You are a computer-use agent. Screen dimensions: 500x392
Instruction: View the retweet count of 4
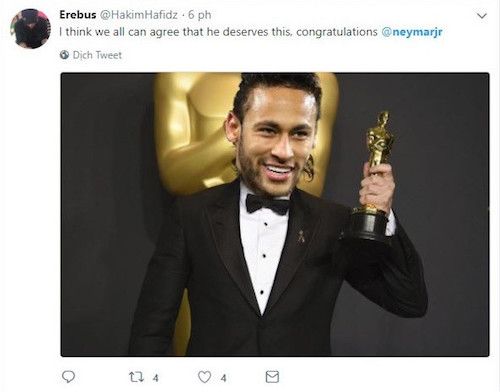pos(155,378)
